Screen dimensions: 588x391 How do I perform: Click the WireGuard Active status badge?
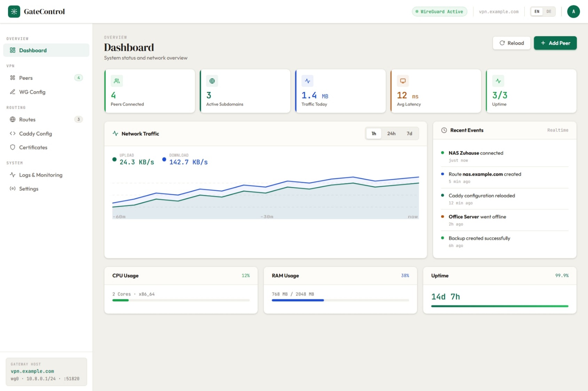(439, 11)
